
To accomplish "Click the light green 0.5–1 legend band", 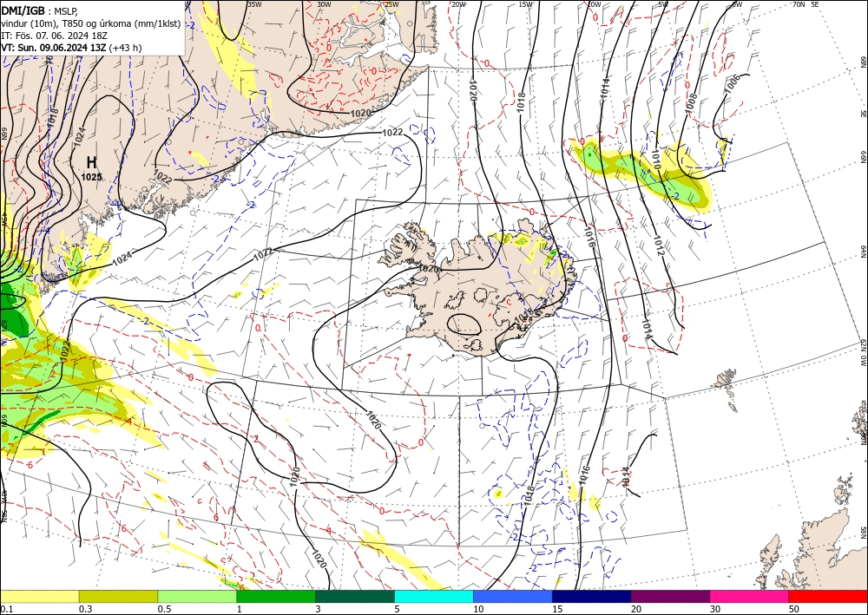I will click(x=197, y=596).
